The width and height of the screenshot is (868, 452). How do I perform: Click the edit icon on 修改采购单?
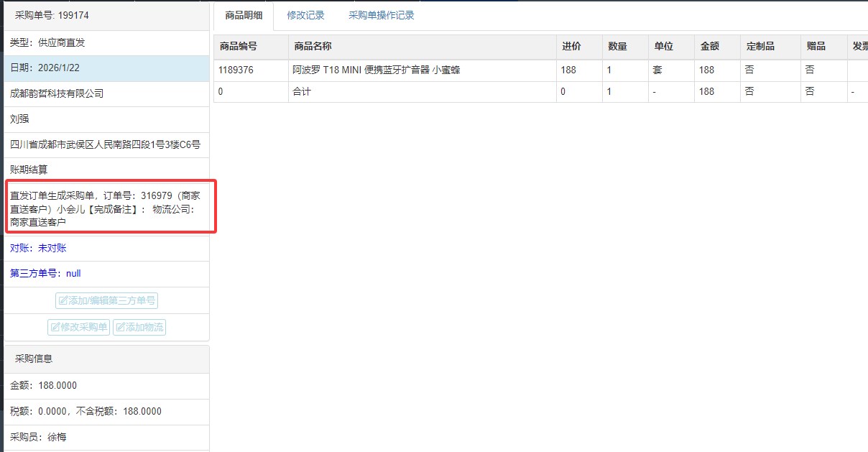pos(55,328)
